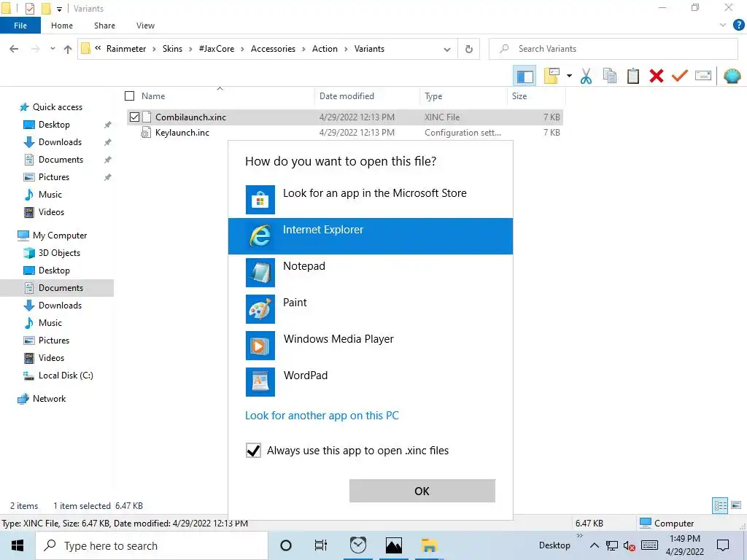Open Videos under My Computer
This screenshot has height=560, width=747.
point(51,358)
